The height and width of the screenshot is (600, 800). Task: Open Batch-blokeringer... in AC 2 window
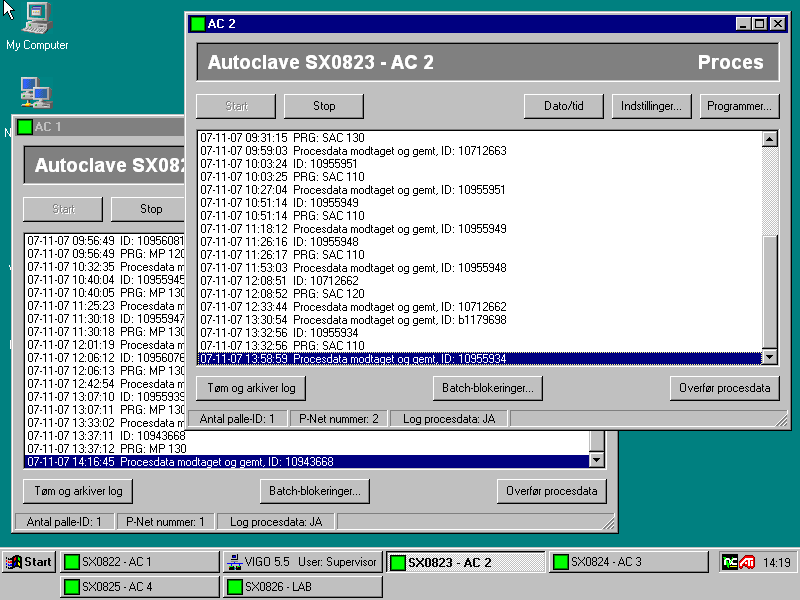tap(488, 388)
